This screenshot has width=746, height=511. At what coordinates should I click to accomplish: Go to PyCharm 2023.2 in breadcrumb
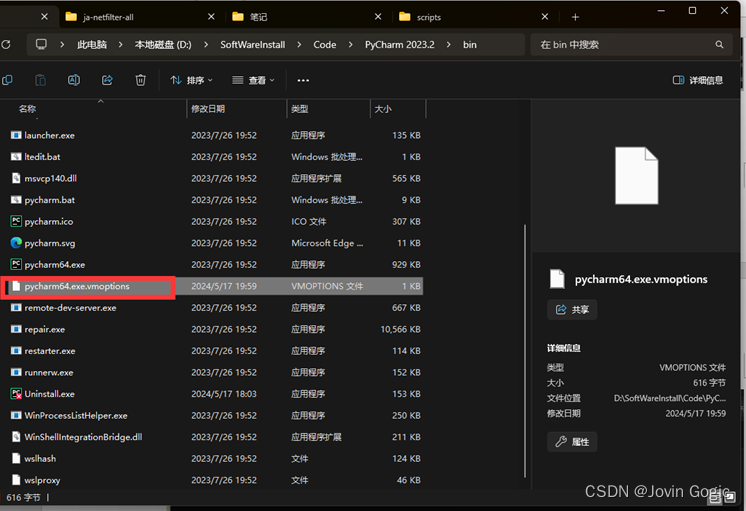click(400, 44)
